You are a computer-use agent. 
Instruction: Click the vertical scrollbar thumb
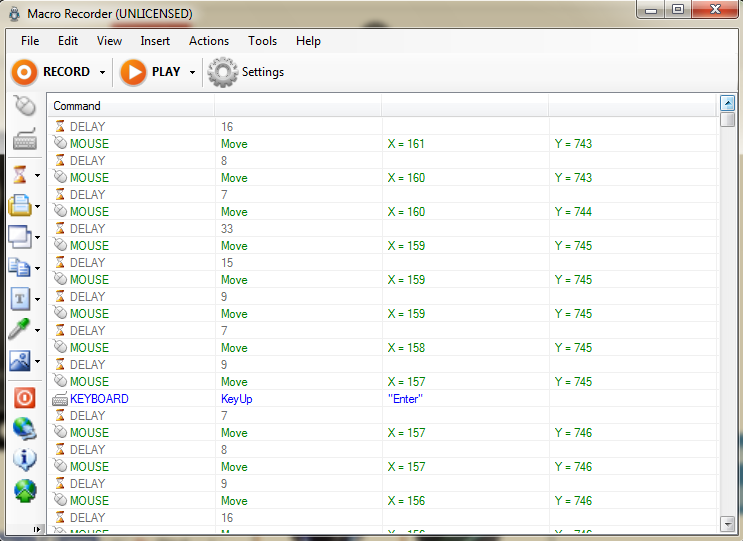727,119
